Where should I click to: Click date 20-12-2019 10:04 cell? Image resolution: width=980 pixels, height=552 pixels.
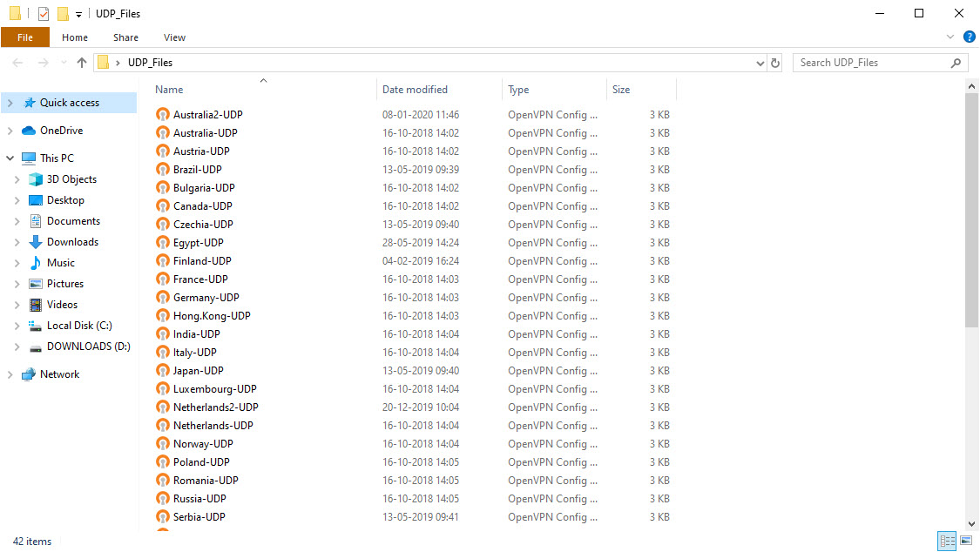coord(421,407)
